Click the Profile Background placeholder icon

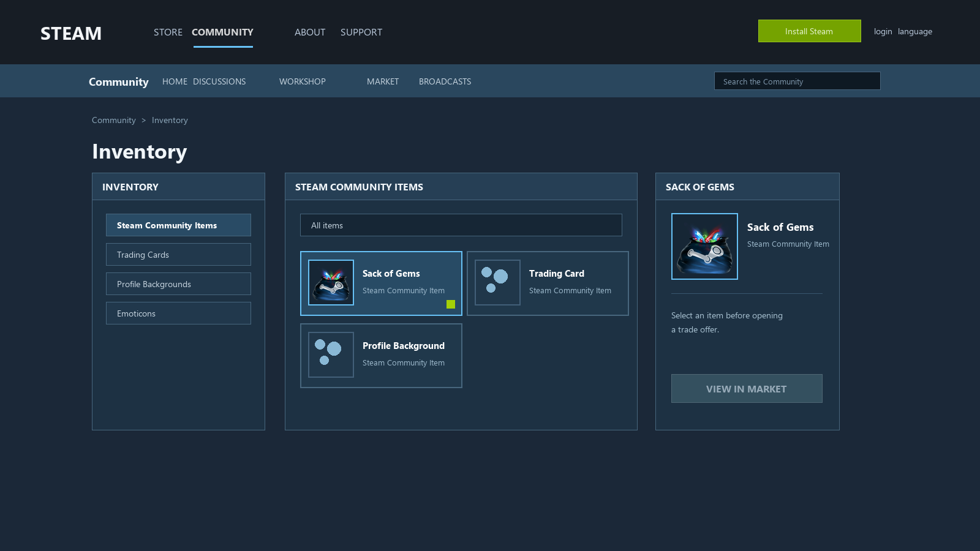tap(331, 354)
